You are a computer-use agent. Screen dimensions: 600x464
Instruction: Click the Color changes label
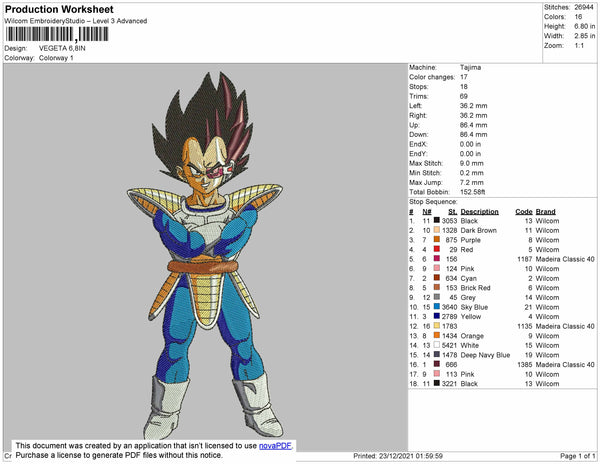tap(432, 77)
